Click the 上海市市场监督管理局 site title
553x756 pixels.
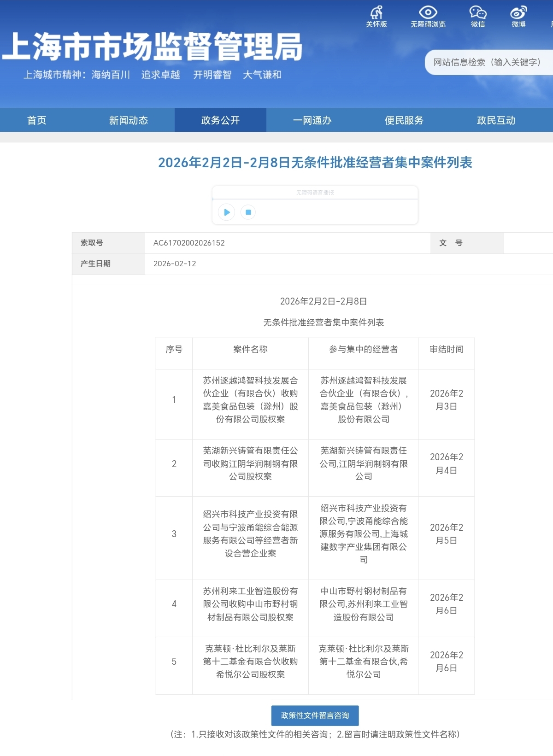coord(152,47)
